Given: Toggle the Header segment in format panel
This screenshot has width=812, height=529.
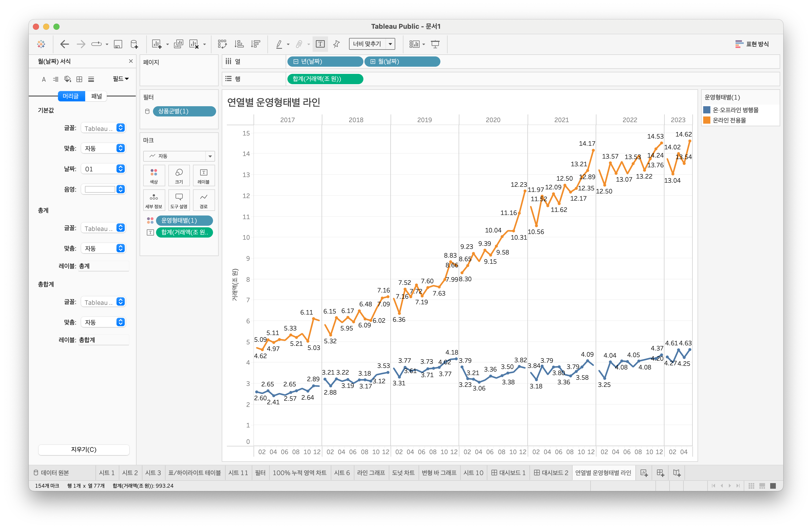Looking at the screenshot, I should tap(71, 96).
